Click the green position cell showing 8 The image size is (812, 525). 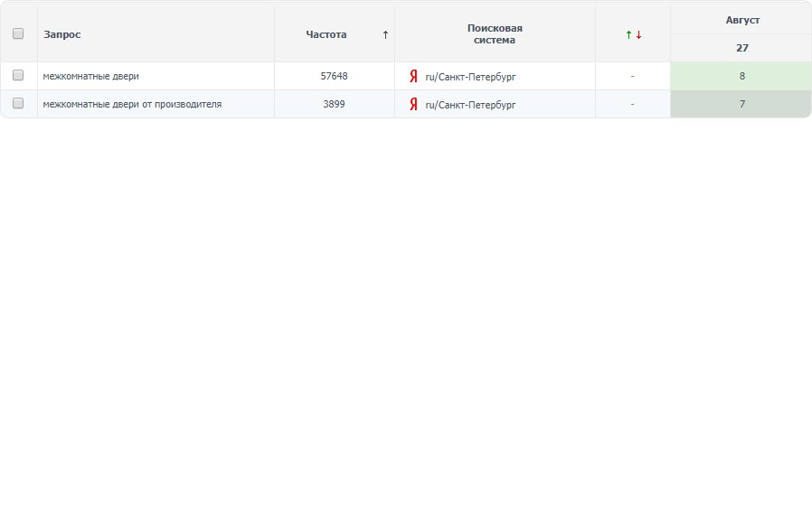pos(741,76)
